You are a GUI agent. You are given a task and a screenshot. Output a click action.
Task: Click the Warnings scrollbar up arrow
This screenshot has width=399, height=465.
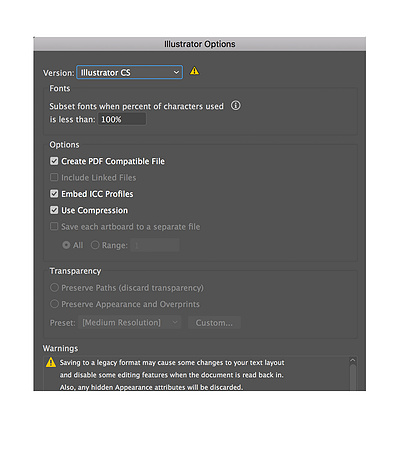point(352,360)
